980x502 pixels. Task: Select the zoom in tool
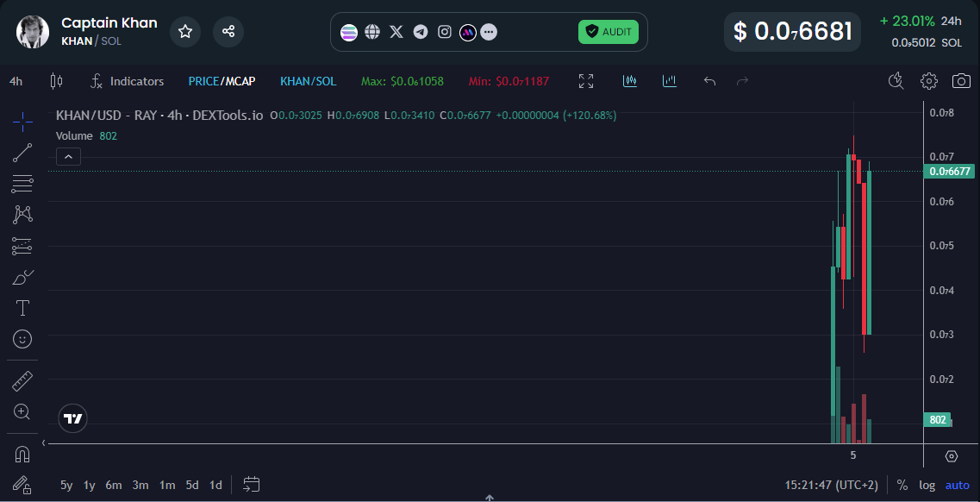tap(22, 411)
